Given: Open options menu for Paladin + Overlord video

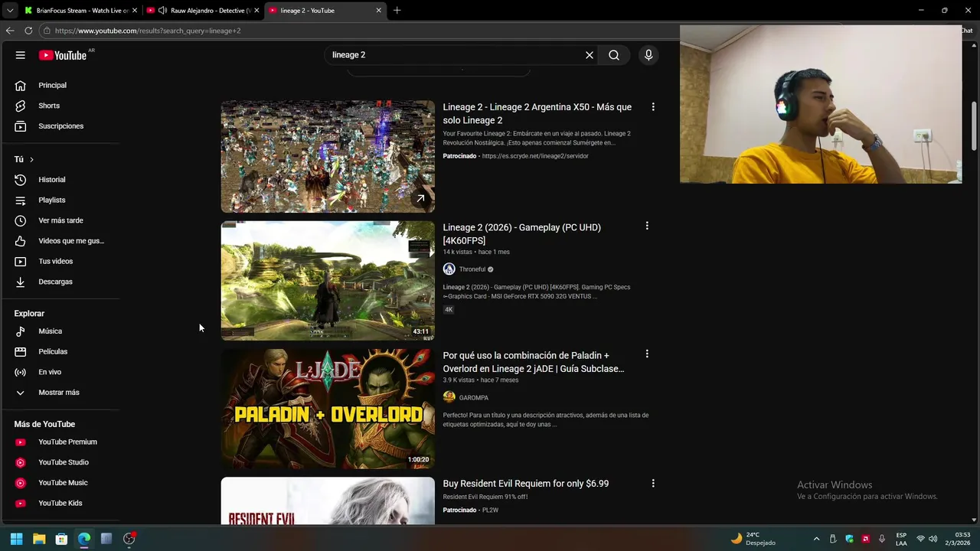Looking at the screenshot, I should 647,354.
